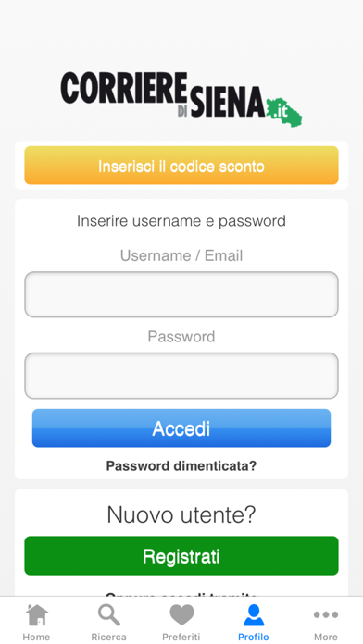
Task: Focus the Password input field
Action: click(x=181, y=376)
